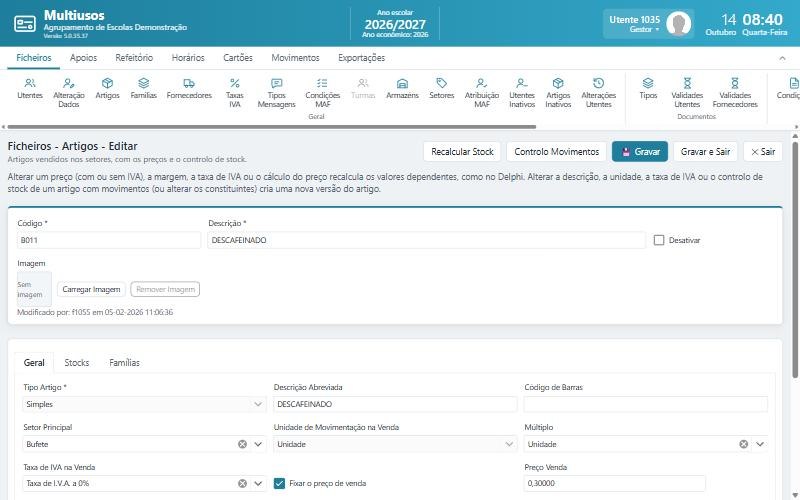Click the Recalcular Stock button

click(x=462, y=152)
